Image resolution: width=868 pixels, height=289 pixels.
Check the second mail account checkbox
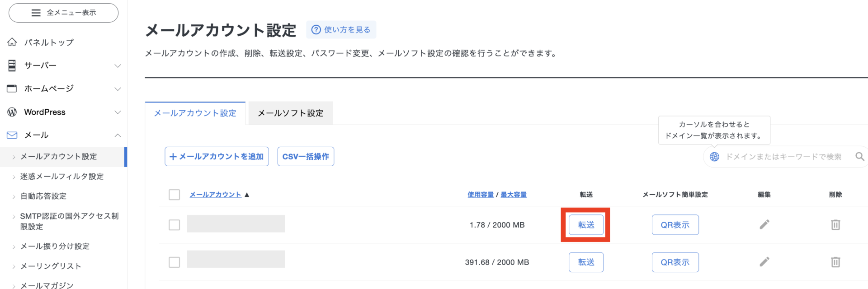174,262
